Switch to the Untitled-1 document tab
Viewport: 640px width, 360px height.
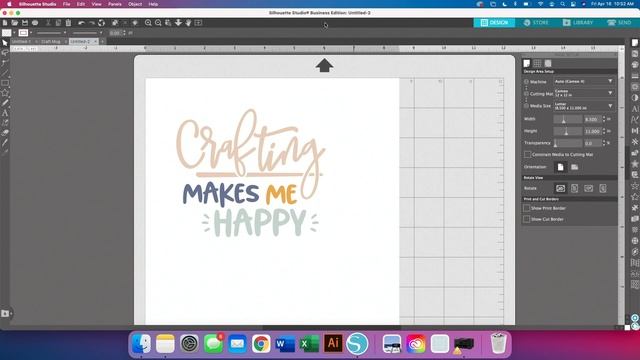[x=21, y=42]
